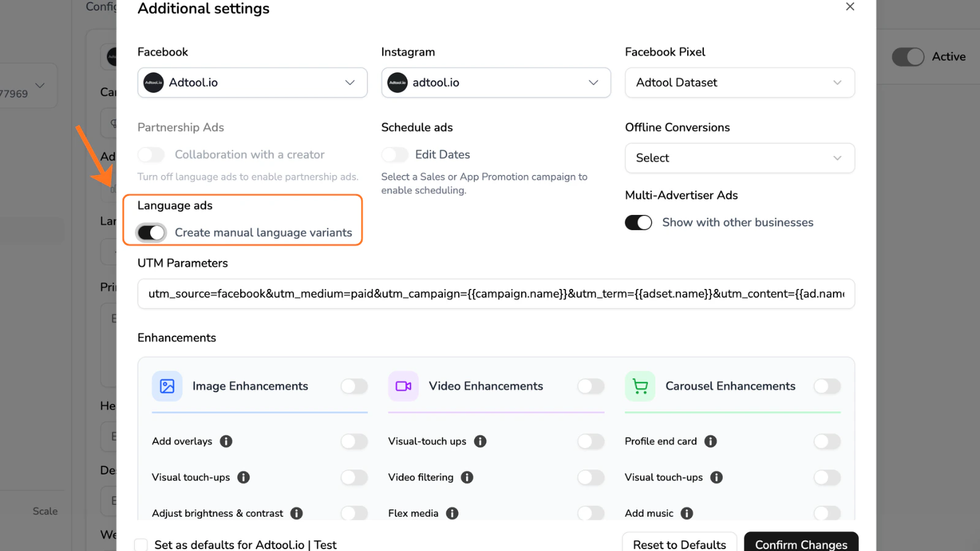Click the purple Video Enhancements camera icon
This screenshot has width=980, height=551.
pos(403,386)
